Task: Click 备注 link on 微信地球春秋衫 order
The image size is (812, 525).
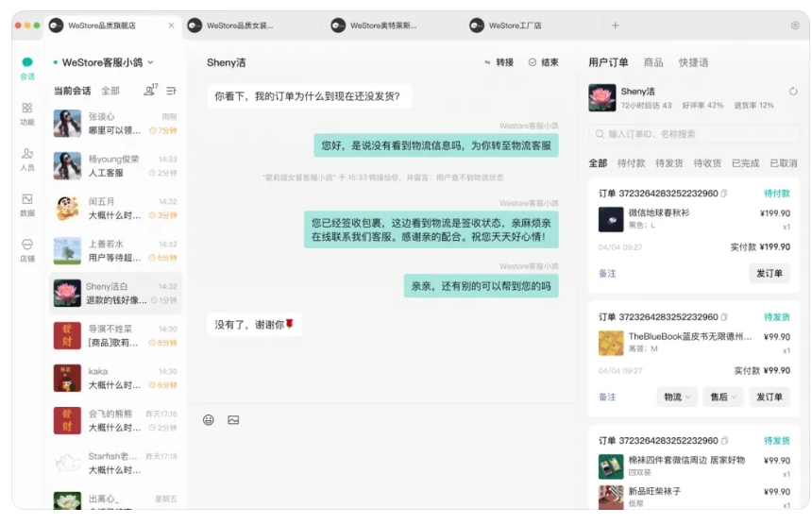Action: click(607, 274)
